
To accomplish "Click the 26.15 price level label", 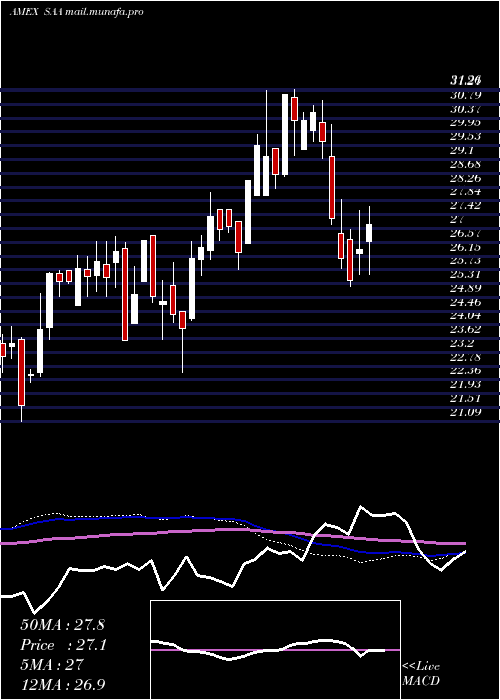I will click(x=465, y=247).
